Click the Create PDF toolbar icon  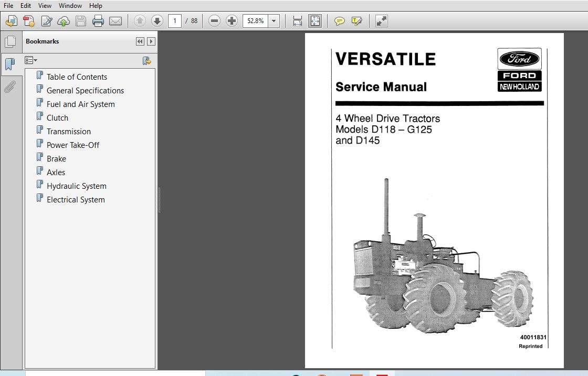29,21
